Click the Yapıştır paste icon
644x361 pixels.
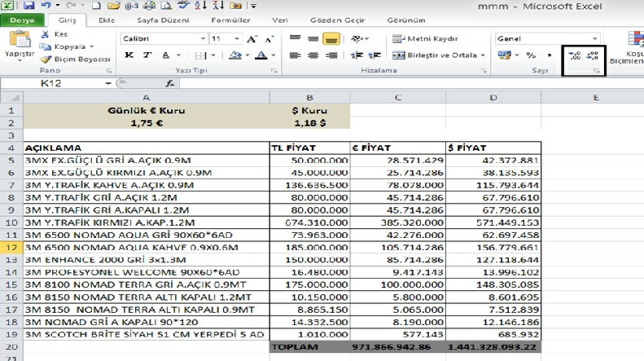click(20, 40)
